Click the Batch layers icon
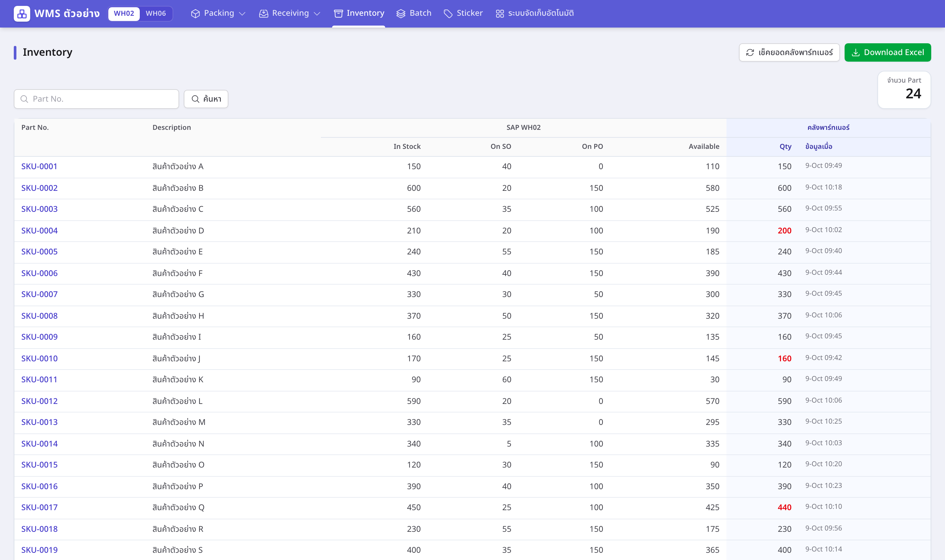This screenshot has height=560, width=945. 401,13
